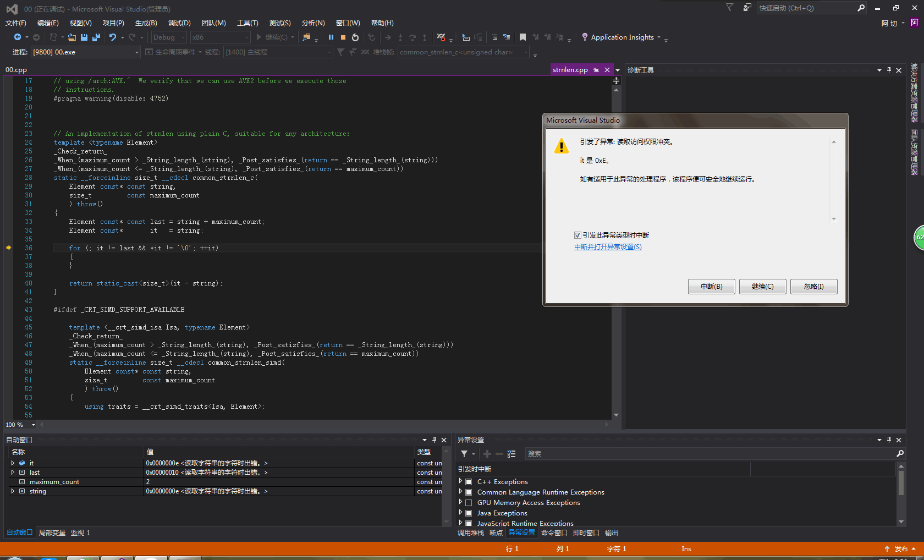Screen dimensions: 924x560
Task: Add exception with plus icon
Action: 487,454
